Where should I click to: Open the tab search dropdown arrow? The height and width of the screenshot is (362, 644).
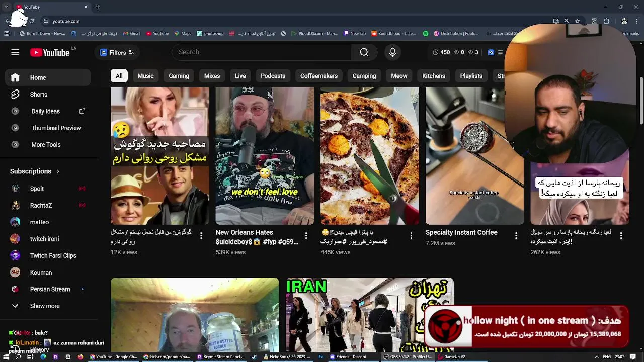point(6,7)
